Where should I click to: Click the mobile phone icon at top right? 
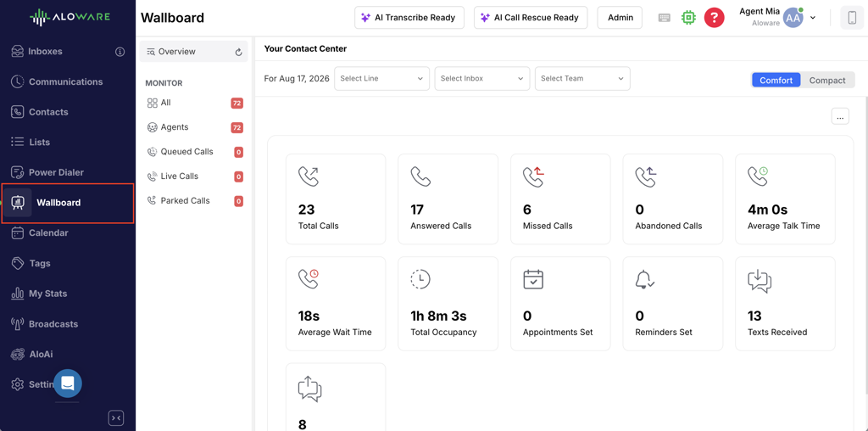[x=852, y=18]
